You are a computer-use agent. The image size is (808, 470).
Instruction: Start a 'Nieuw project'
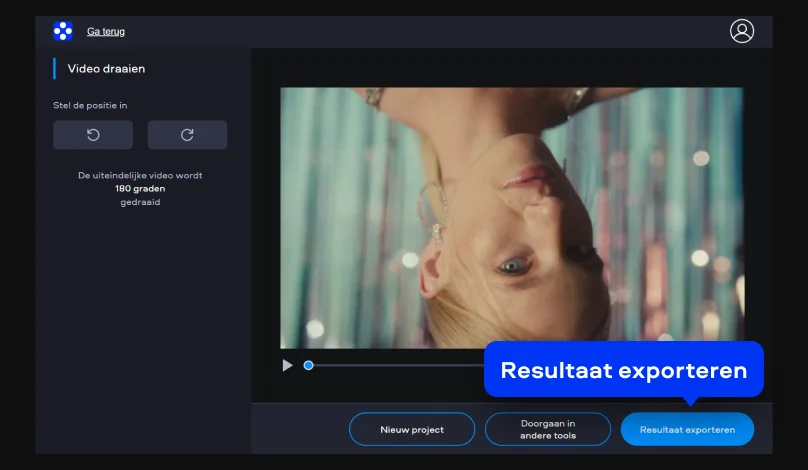[x=412, y=429]
